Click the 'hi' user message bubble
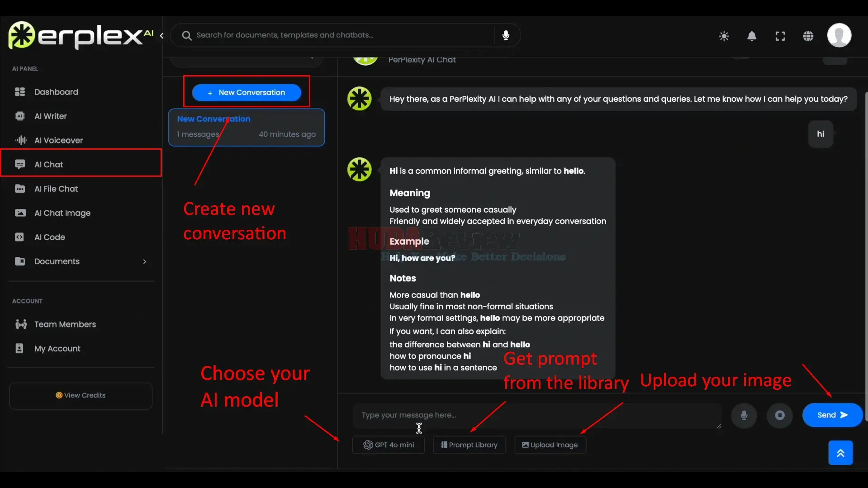The height and width of the screenshot is (488, 868). 821,134
